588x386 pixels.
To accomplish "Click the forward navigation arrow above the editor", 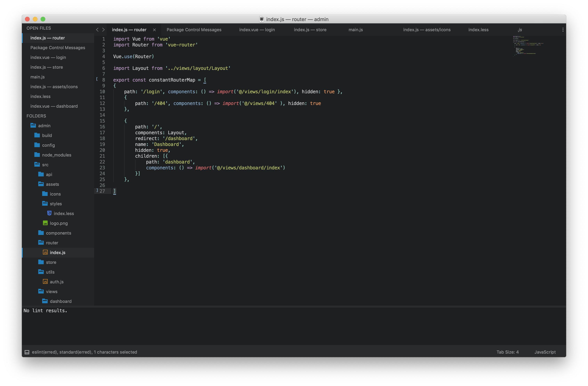I will coord(103,30).
